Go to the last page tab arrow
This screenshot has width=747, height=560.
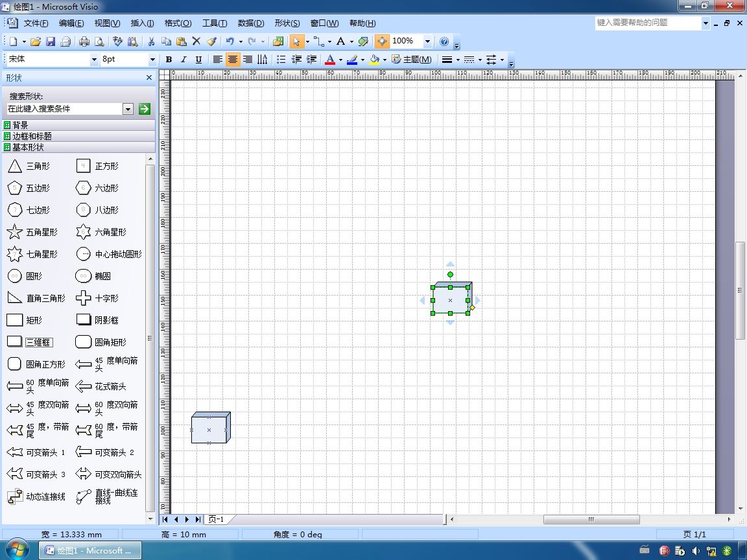(198, 520)
